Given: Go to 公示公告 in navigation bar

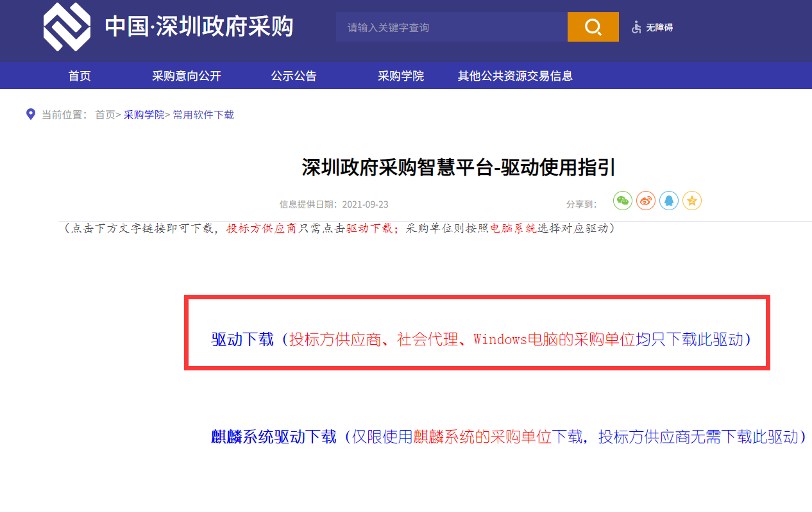Looking at the screenshot, I should point(293,76).
